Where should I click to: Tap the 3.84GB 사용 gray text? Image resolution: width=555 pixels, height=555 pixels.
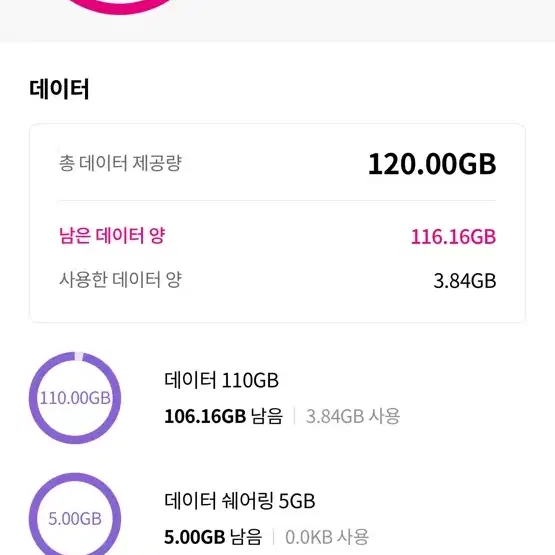(353, 416)
